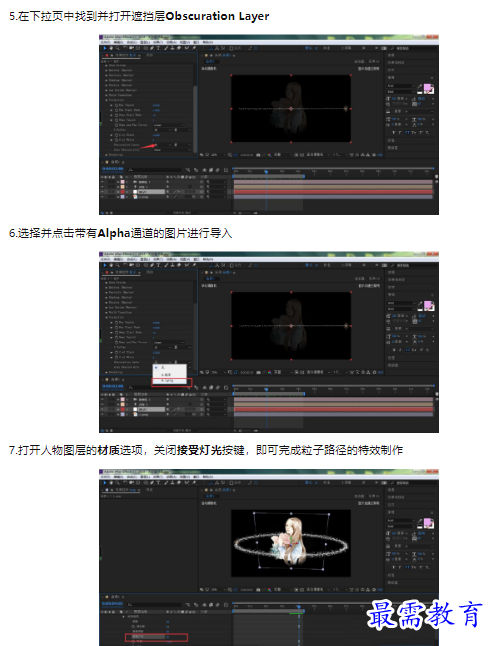Select the Rectangle shape tool in step 6 screenshot
This screenshot has height=646, width=491.
[x=146, y=265]
